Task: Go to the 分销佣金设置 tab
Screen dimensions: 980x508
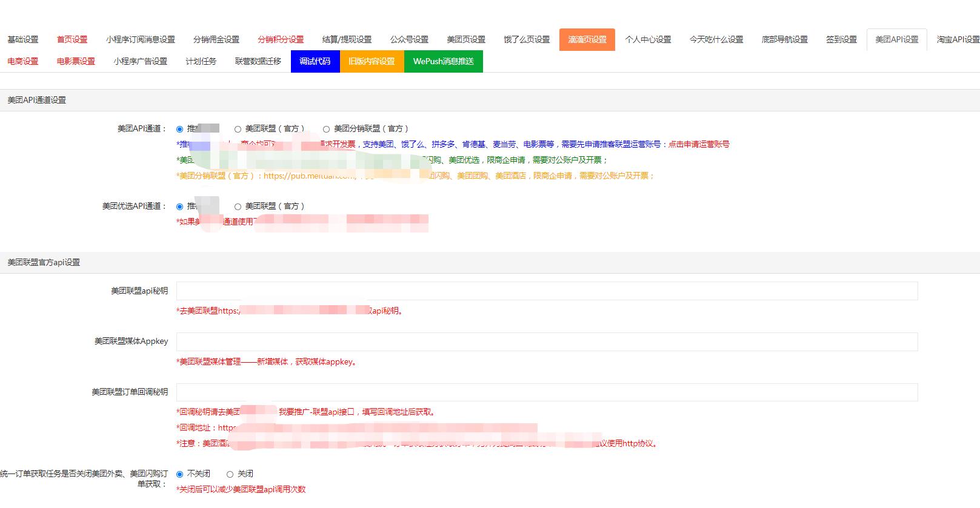Action: [216, 39]
